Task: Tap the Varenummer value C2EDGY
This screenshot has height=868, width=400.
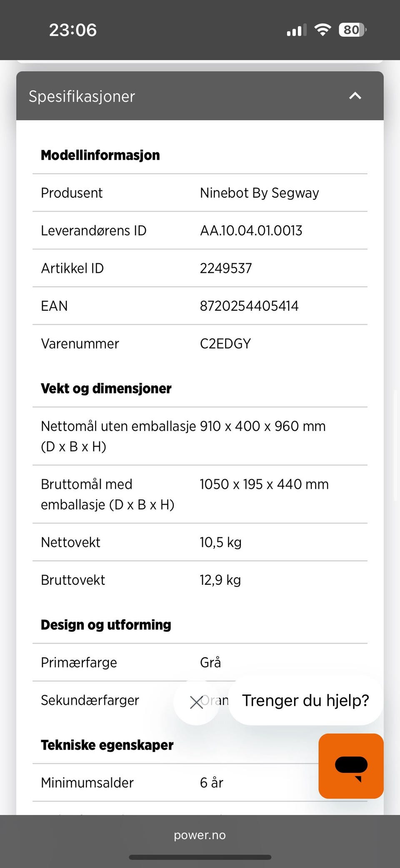Action: coord(225,344)
